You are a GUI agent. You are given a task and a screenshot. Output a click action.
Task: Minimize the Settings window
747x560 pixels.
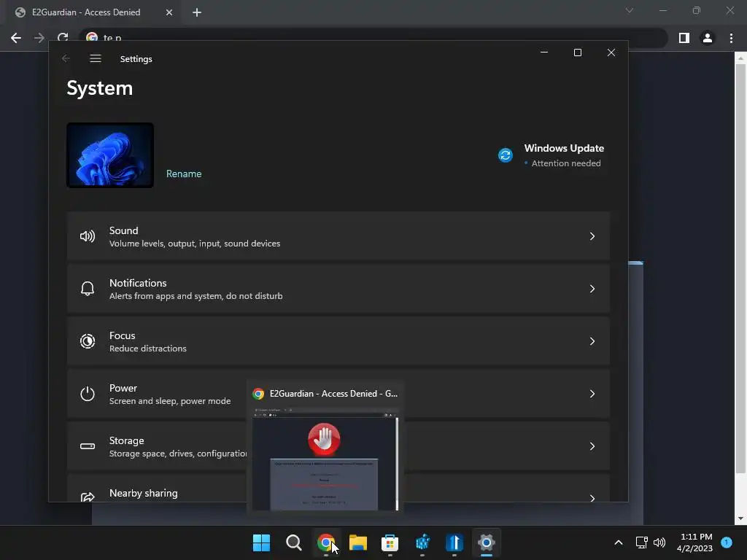(x=544, y=52)
